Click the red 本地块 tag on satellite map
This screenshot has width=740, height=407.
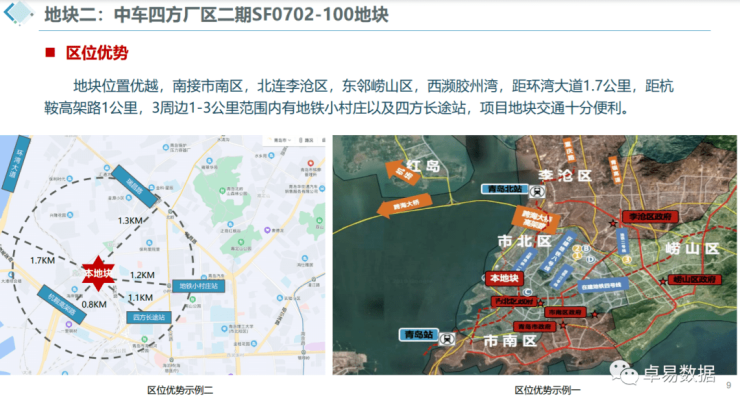pos(504,278)
